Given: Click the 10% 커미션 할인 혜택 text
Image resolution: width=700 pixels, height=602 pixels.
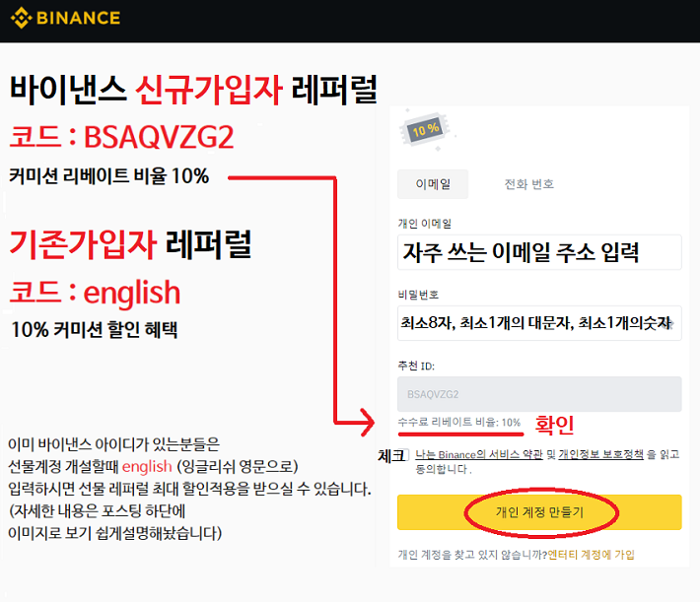Looking at the screenshot, I should pyautogui.click(x=95, y=330).
